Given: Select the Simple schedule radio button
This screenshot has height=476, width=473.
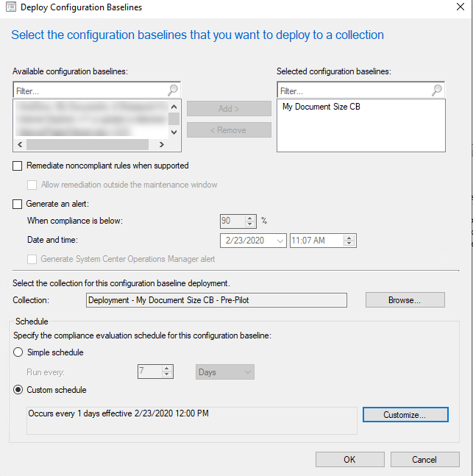Looking at the screenshot, I should (x=18, y=352).
